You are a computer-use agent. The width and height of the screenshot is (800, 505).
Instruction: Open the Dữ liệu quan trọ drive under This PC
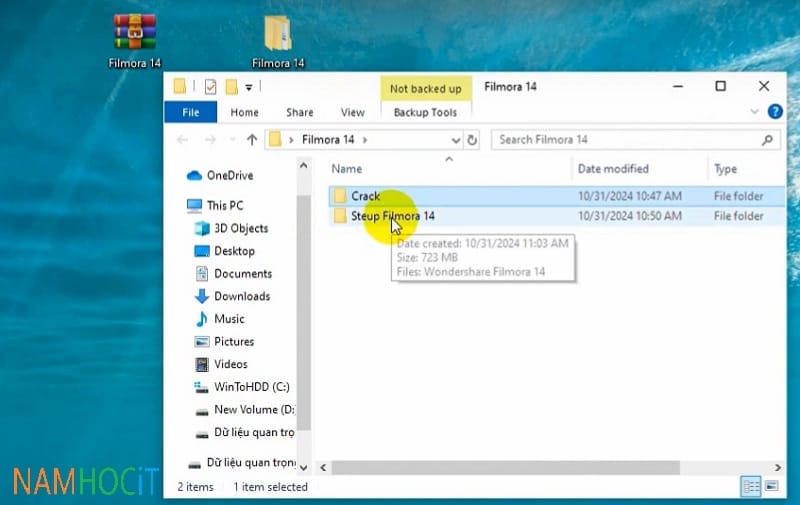click(x=245, y=433)
